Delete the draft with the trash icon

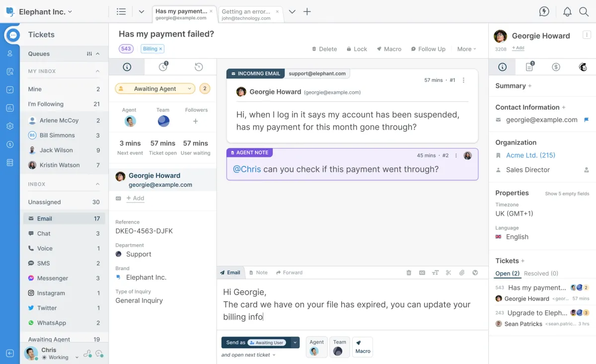tap(408, 272)
